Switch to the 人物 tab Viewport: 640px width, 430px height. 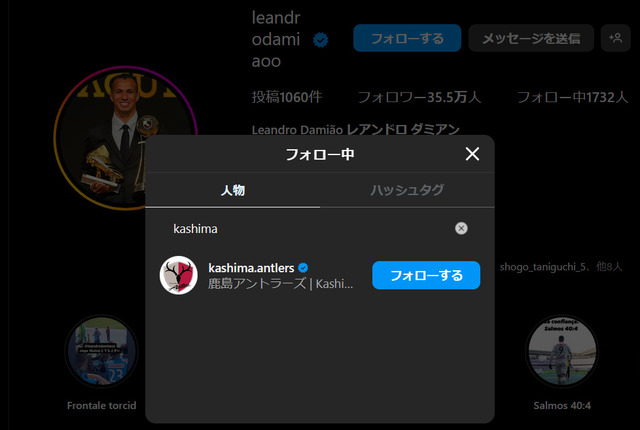233,190
